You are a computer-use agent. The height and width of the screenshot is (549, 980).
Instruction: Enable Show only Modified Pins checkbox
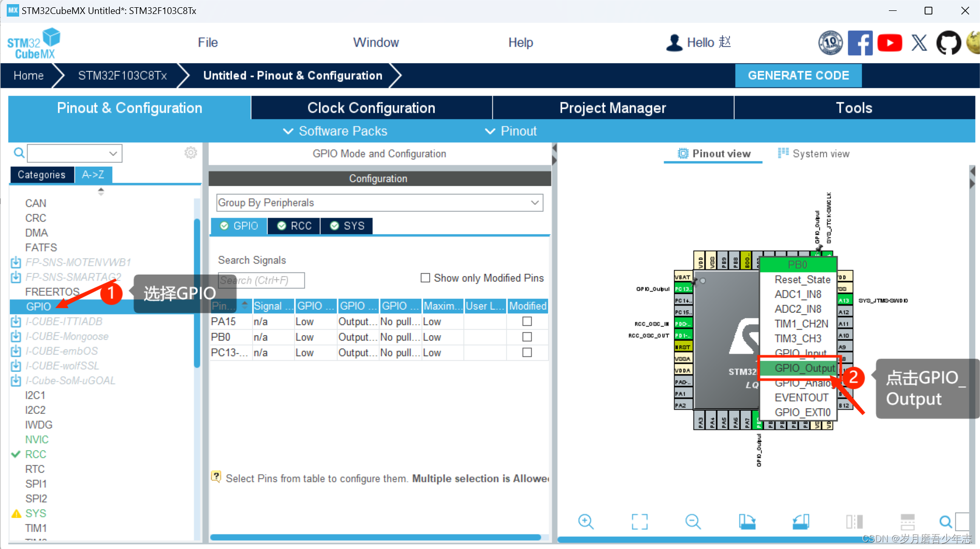(x=425, y=278)
